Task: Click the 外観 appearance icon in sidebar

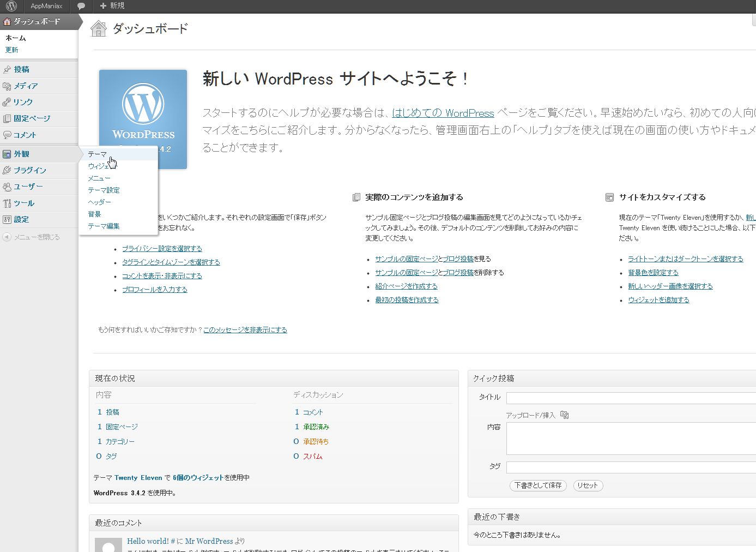Action: click(7, 154)
